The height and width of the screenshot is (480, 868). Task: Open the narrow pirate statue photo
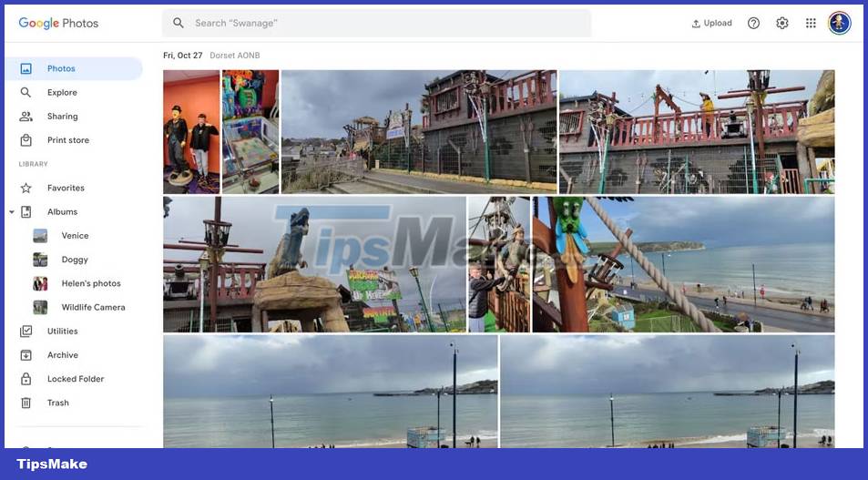(499, 265)
